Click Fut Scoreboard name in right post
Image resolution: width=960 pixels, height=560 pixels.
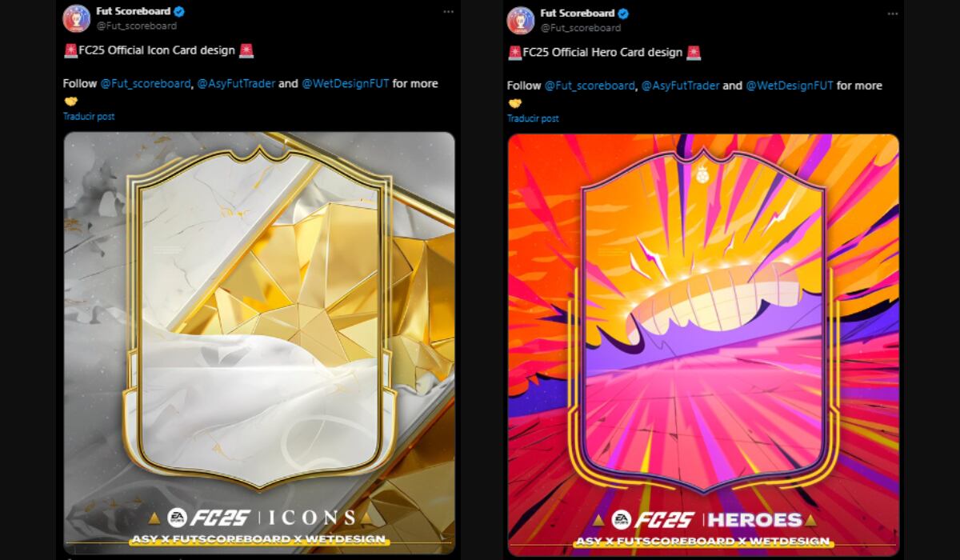(578, 14)
